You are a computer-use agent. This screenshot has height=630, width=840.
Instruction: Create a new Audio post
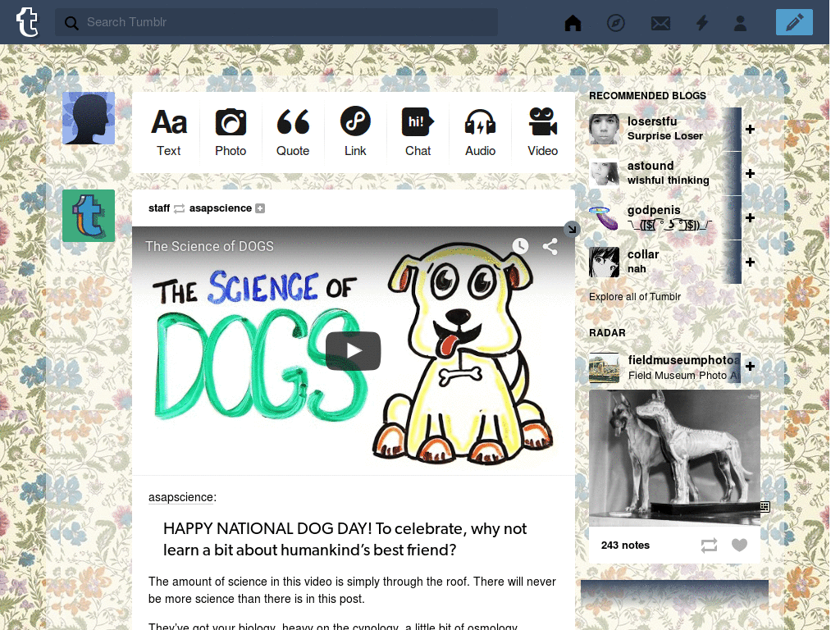click(480, 132)
